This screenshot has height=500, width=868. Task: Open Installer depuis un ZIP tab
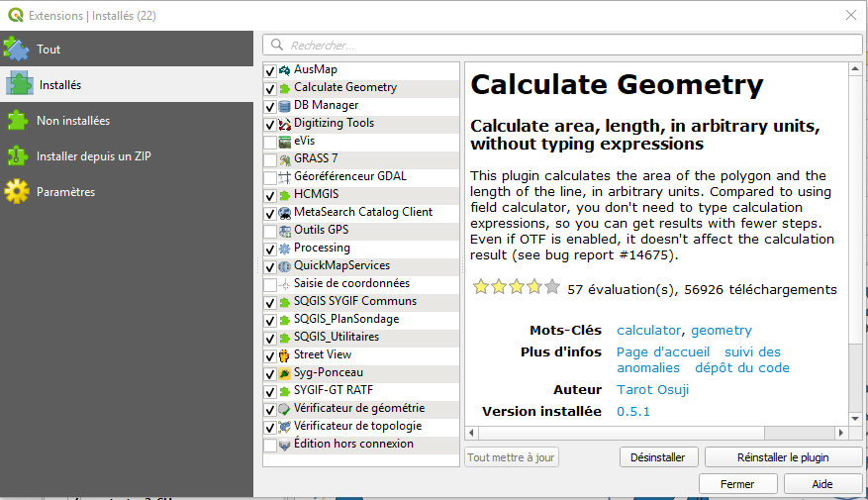127,156
